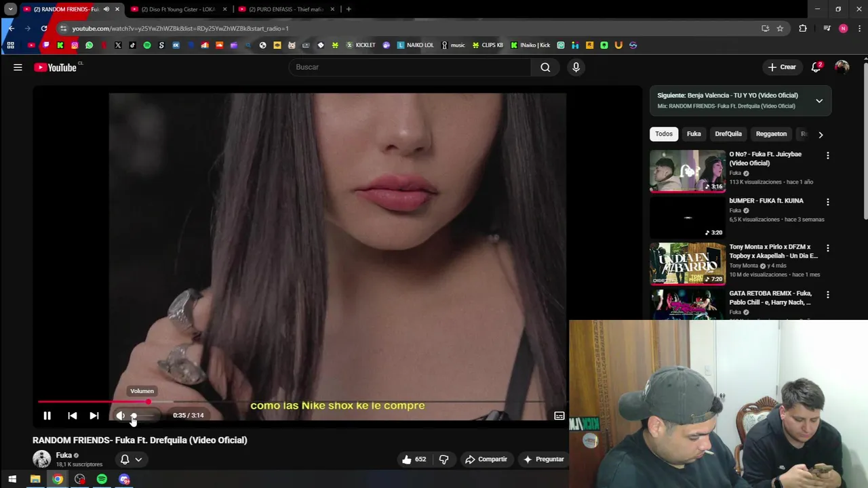Screen dimensions: 868x488
Task: Open a new browser tab with plus
Action: click(349, 9)
